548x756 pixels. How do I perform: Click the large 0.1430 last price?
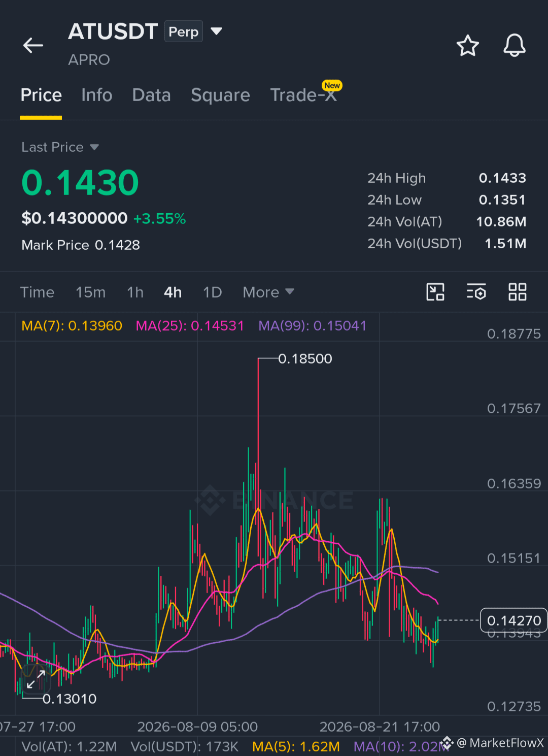tap(80, 182)
